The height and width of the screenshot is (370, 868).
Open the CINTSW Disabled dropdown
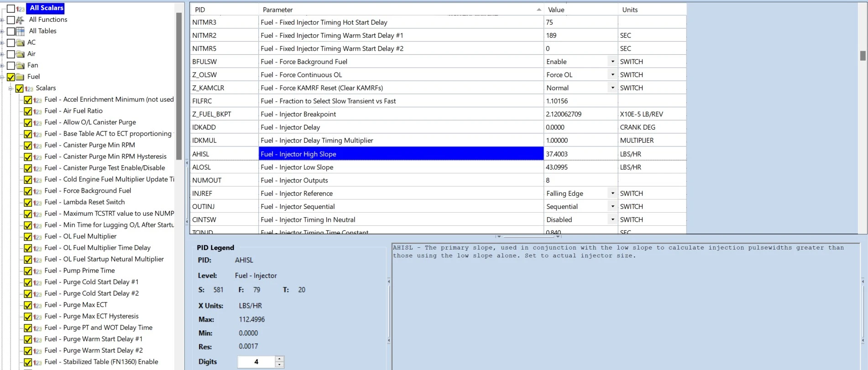pyautogui.click(x=612, y=220)
